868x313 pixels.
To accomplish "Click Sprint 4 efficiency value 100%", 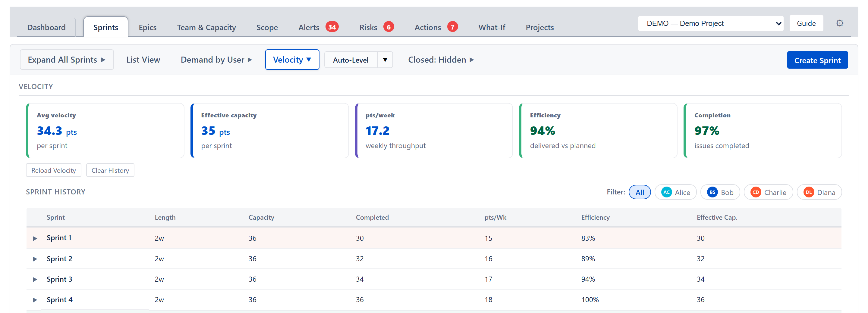I will click(x=590, y=300).
